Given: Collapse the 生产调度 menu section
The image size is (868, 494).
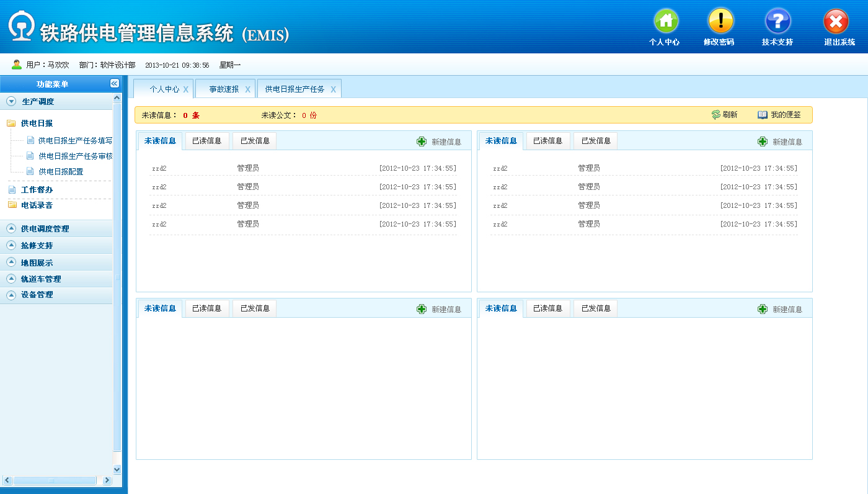Looking at the screenshot, I should [x=11, y=101].
